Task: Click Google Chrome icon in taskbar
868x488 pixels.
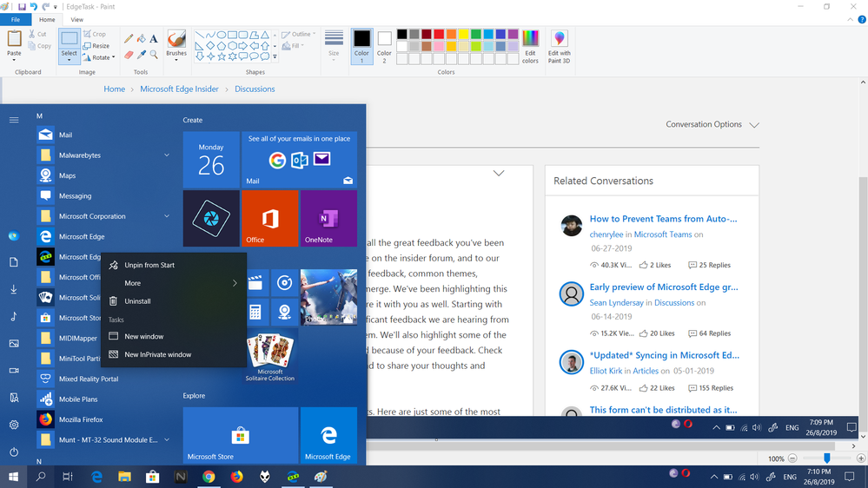Action: (x=209, y=477)
